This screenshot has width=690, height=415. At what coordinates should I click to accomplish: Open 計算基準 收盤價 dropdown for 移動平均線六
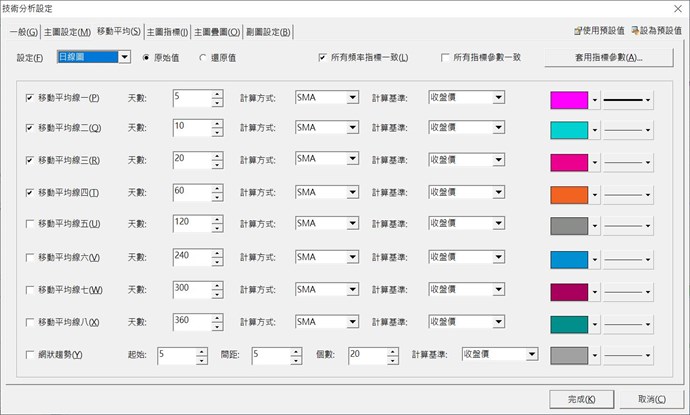coord(498,256)
